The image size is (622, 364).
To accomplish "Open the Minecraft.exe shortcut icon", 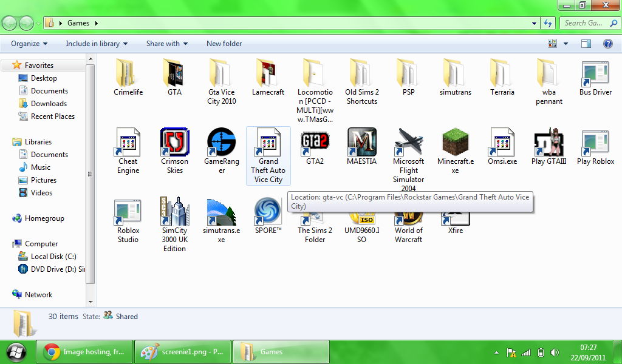I will pyautogui.click(x=456, y=143).
